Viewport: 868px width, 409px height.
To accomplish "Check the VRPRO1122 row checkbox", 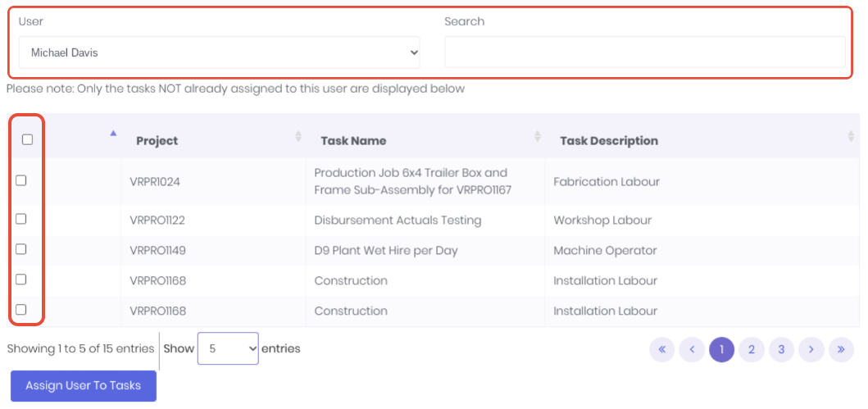I will tap(21, 219).
